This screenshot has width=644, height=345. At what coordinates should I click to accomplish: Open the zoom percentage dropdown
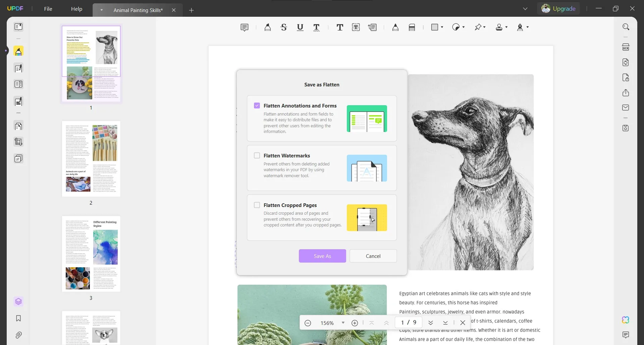(343, 323)
